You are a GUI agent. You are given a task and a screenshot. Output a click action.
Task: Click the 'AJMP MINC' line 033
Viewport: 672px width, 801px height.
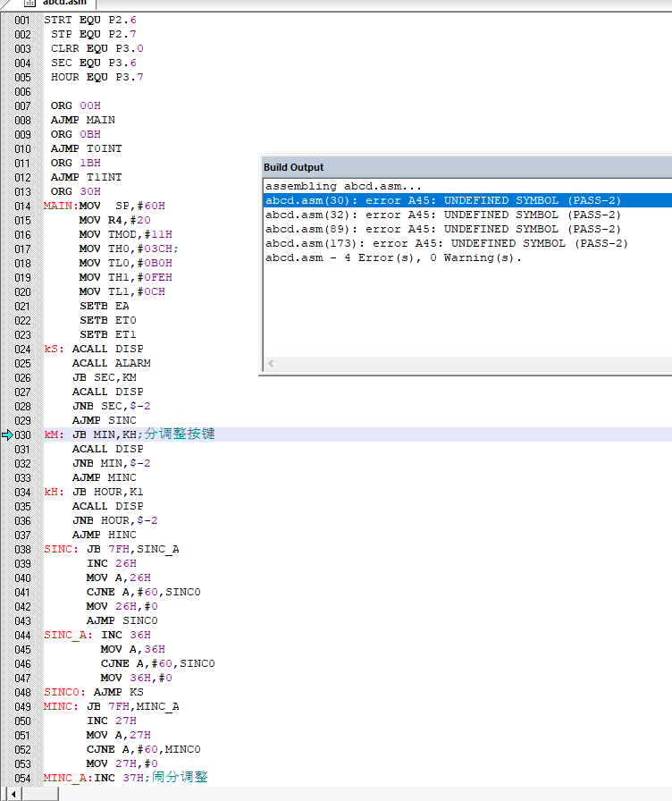pyautogui.click(x=105, y=477)
